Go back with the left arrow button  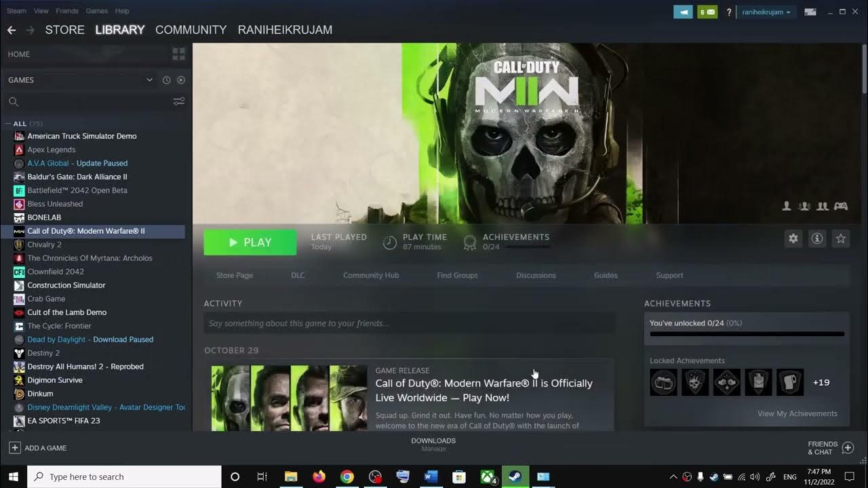coord(12,30)
